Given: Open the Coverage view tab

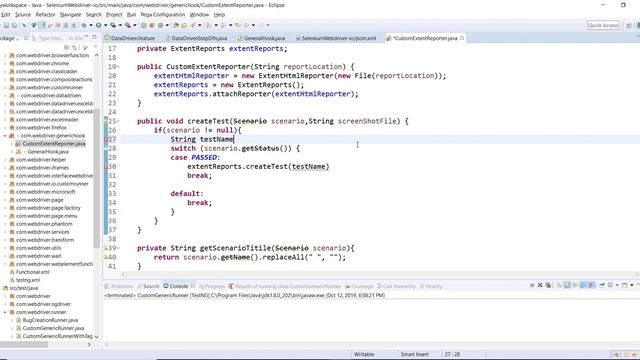Looking at the screenshot, I should coord(359,286).
